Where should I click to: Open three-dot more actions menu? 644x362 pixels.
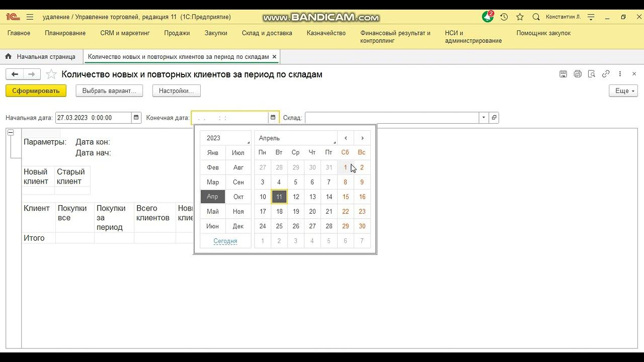tap(620, 74)
